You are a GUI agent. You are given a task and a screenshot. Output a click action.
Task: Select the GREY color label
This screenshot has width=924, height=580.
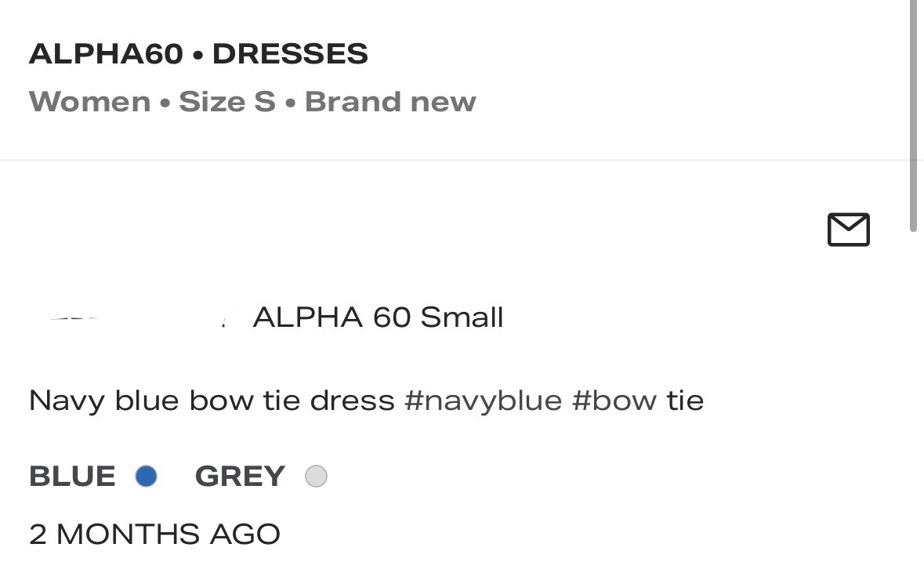(240, 476)
